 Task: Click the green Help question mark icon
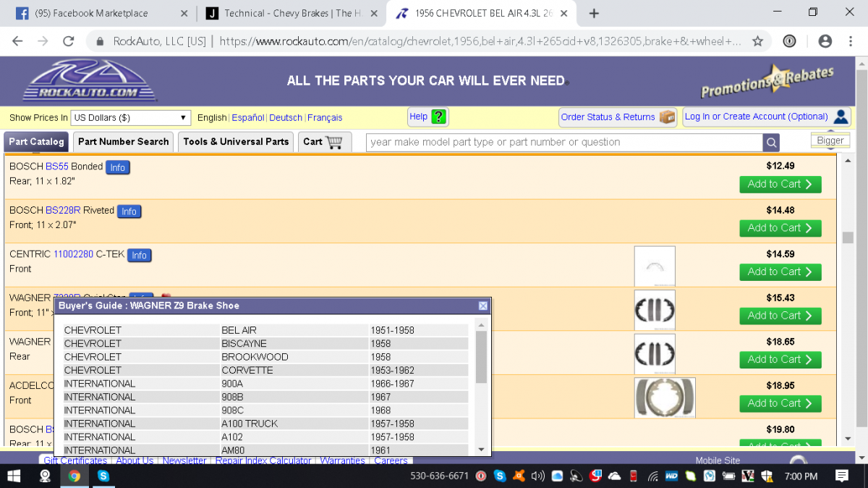(438, 117)
